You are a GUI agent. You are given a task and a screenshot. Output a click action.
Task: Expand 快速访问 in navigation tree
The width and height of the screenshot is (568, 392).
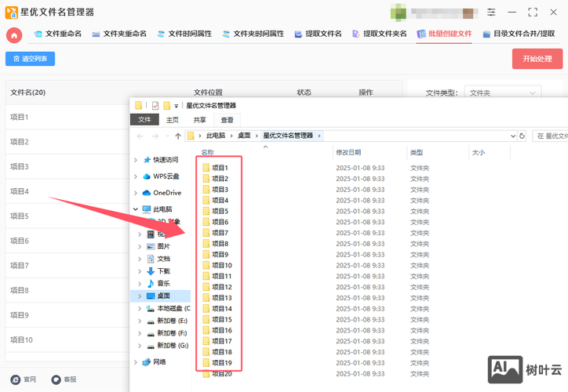coord(136,160)
